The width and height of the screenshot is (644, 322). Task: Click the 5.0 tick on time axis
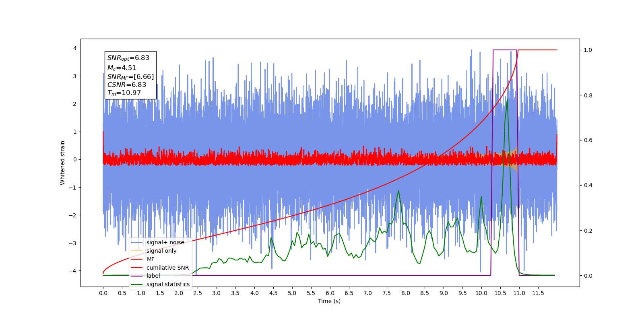(292, 293)
